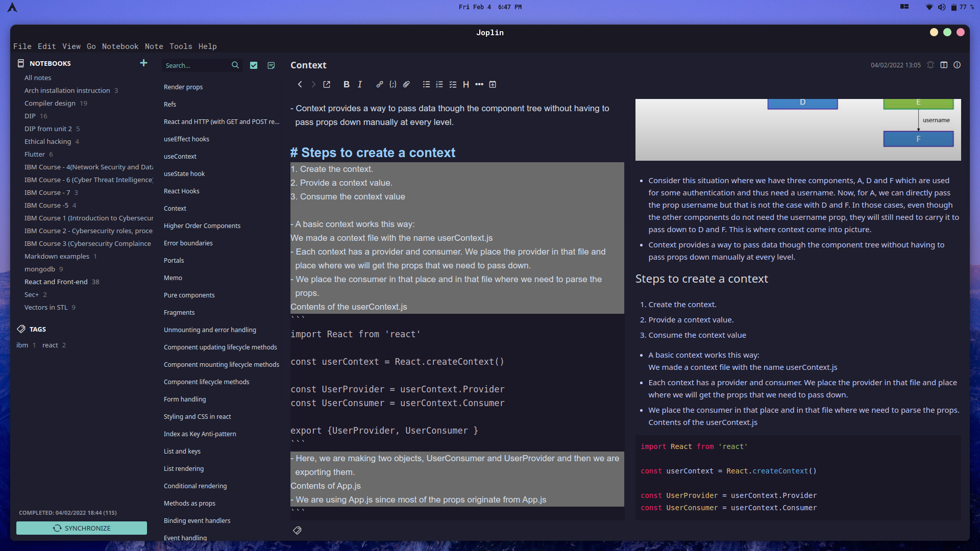This screenshot has width=980, height=551.
Task: Toggle bold formatting in the editor toolbar
Action: coord(347,84)
